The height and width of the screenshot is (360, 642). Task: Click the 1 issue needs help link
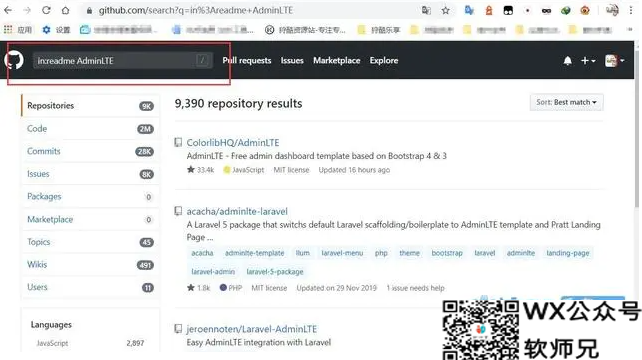click(x=415, y=288)
